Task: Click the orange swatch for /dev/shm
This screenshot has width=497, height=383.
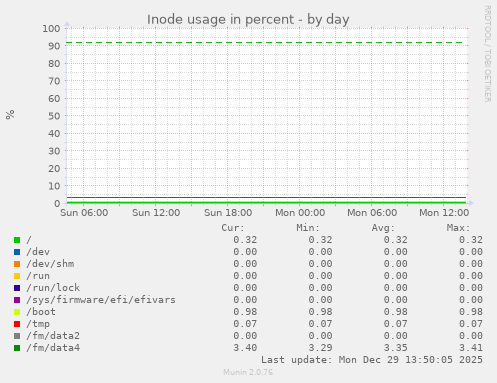Action: click(x=17, y=264)
